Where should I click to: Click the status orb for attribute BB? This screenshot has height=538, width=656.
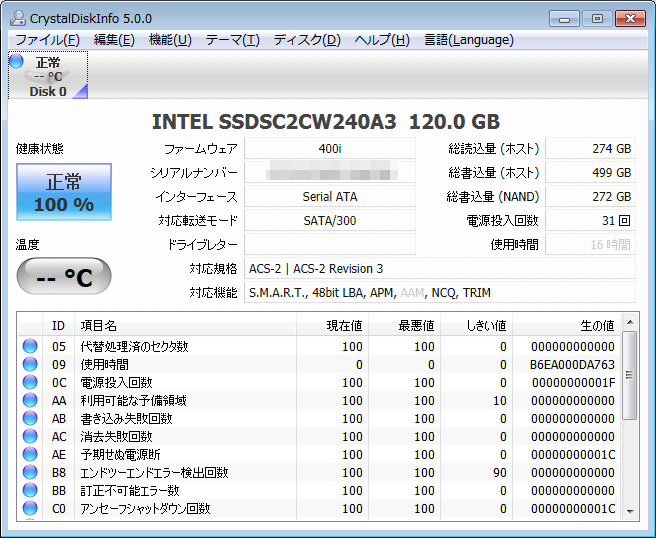(x=30, y=491)
